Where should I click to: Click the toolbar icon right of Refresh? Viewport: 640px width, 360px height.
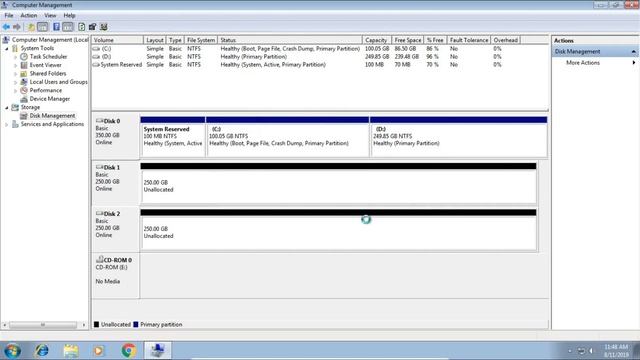pos(93,27)
